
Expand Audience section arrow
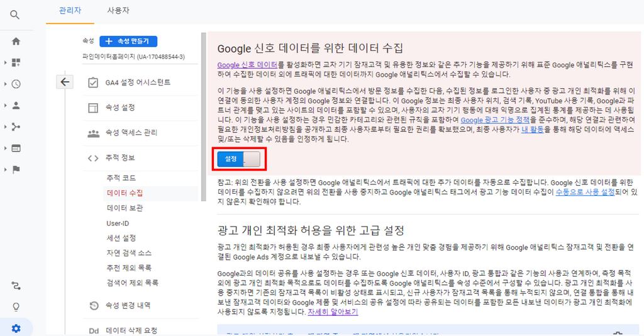pyautogui.click(x=5, y=106)
